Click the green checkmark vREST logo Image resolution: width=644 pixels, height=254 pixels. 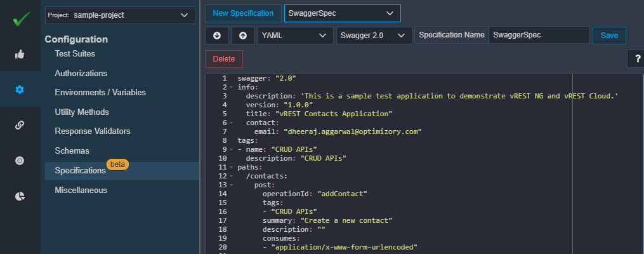pos(22,19)
